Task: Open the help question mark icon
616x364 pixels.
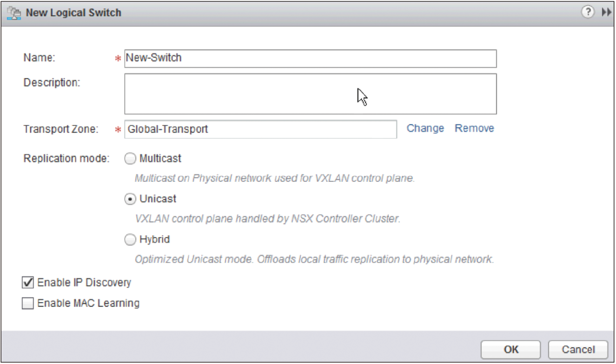Action: (588, 13)
